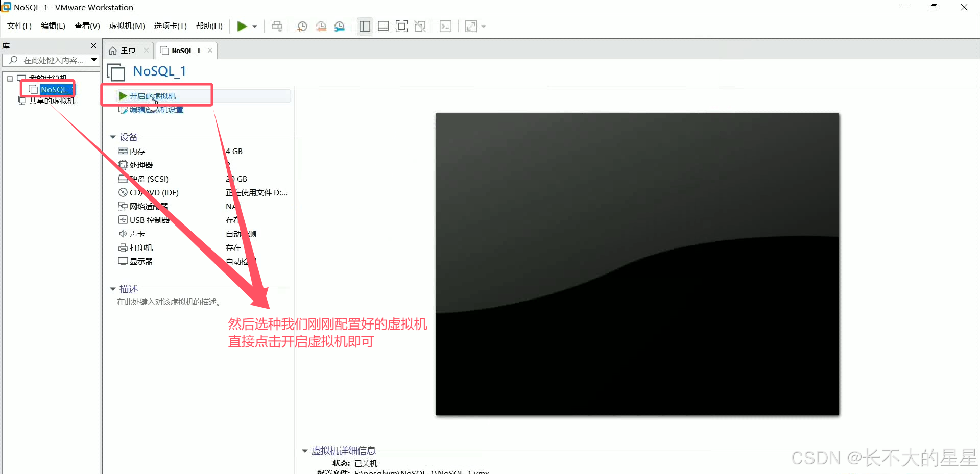Click the large NoSQL_1 title icon
Screen dimensions: 980x474
coord(116,71)
